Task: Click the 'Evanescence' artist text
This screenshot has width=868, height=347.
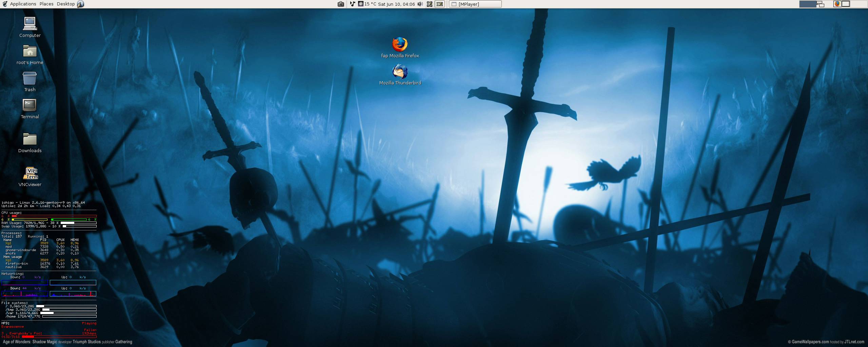Action: tap(13, 327)
